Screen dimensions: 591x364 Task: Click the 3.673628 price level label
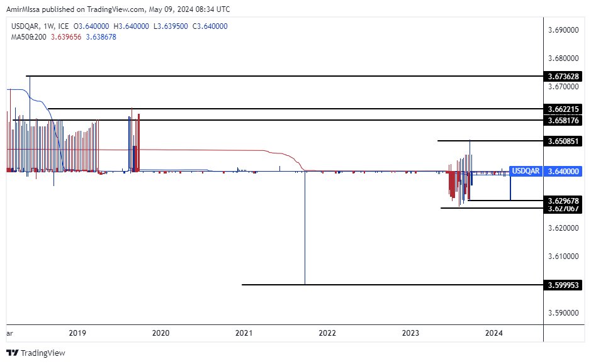[x=563, y=77]
